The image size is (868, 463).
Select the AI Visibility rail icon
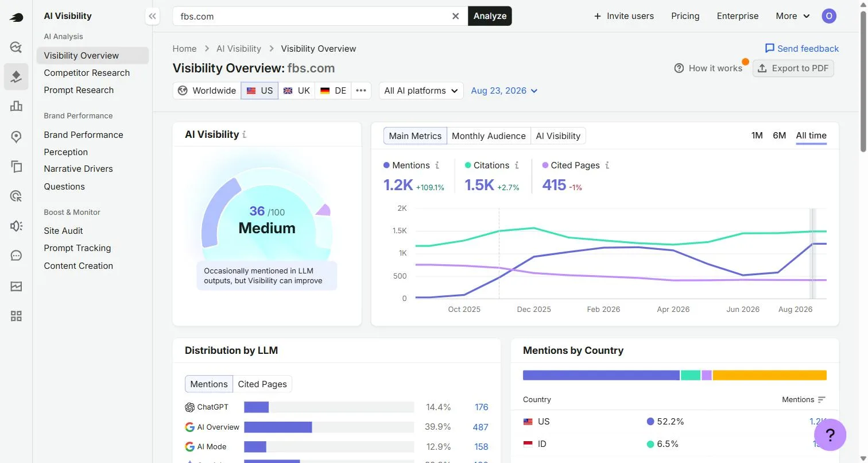coord(16,76)
